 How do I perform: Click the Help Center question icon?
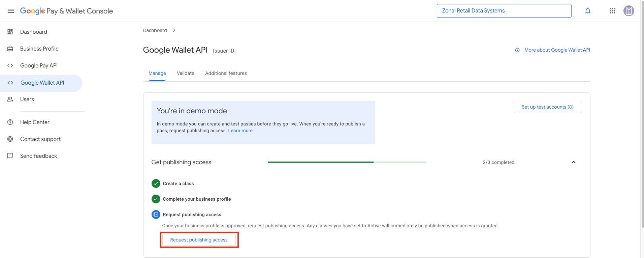pos(10,122)
